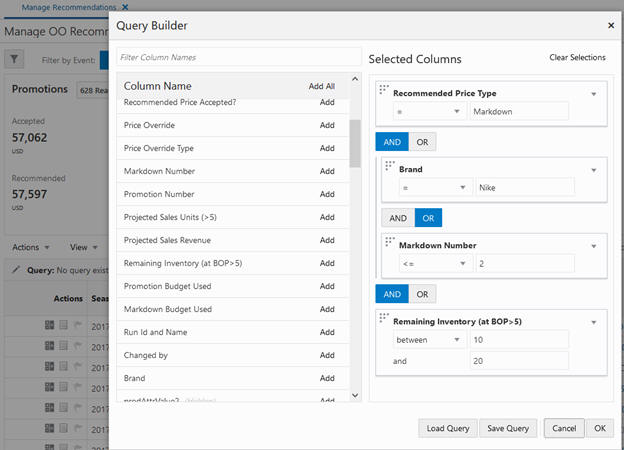This screenshot has width=624, height=450.
Task: Click the drag handle on Recommended Price Type
Action: point(384,89)
